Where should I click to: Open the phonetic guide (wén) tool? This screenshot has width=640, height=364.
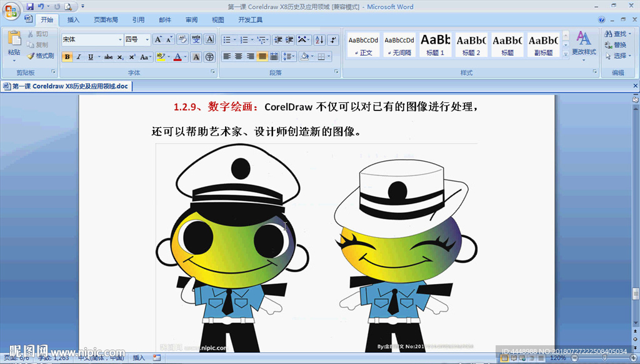point(196,39)
